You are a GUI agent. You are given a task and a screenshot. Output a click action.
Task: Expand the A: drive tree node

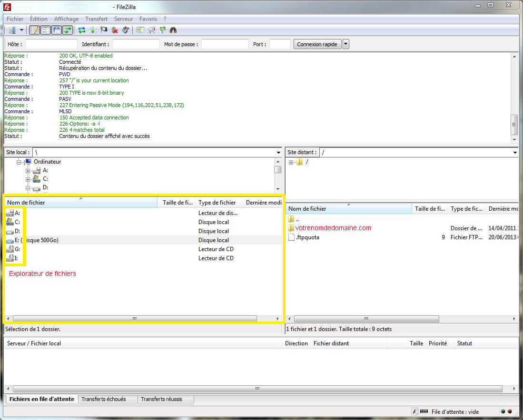coord(28,171)
